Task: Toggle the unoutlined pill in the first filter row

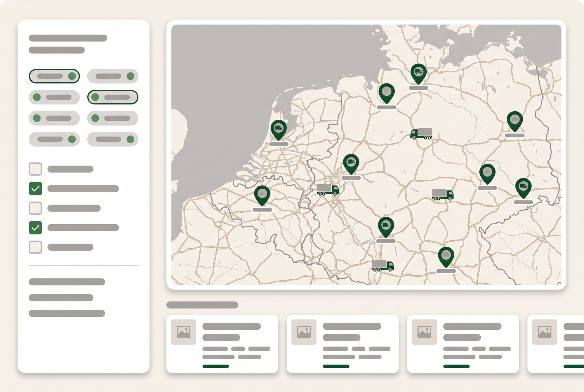Action: (113, 76)
